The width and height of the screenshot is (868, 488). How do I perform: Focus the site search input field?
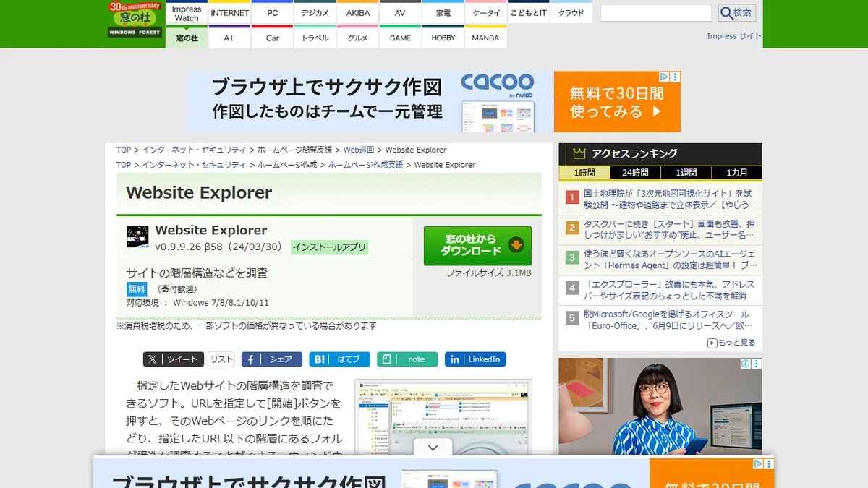point(655,12)
